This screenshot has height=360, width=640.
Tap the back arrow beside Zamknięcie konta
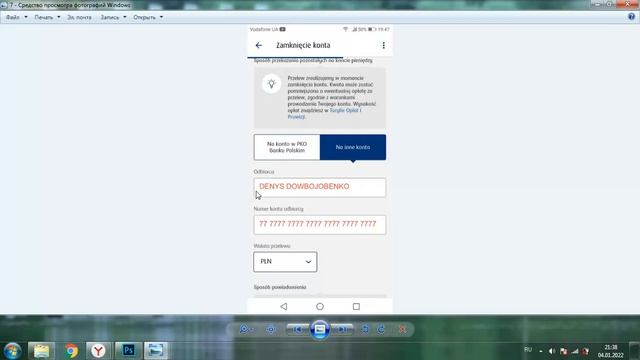point(259,45)
